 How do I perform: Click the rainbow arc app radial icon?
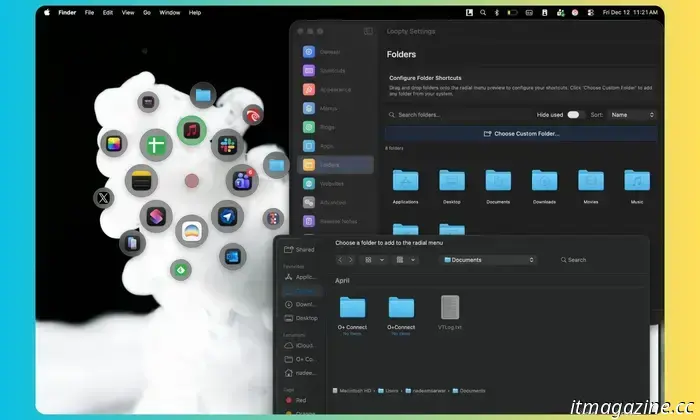(x=192, y=231)
